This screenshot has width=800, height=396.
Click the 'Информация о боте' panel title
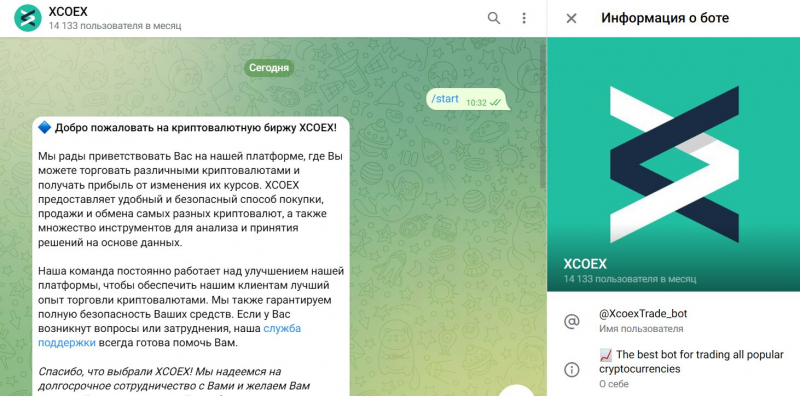pos(665,18)
